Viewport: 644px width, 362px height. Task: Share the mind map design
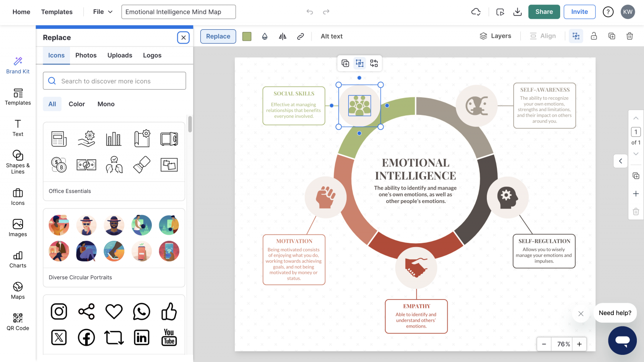544,12
